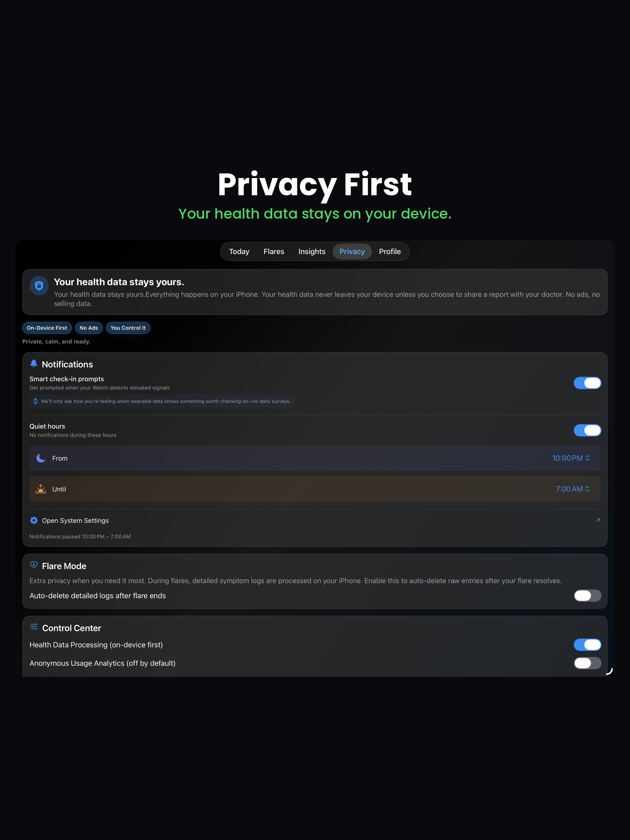Open the 7:00 AM Until time picker

(x=572, y=489)
